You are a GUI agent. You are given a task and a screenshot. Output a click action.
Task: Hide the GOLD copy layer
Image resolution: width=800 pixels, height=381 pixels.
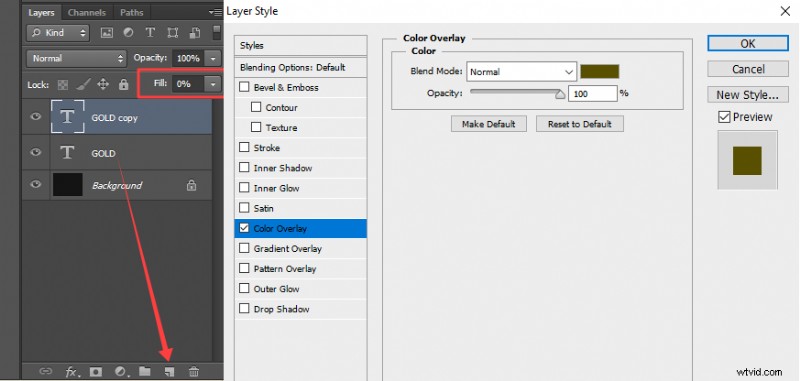coord(35,117)
